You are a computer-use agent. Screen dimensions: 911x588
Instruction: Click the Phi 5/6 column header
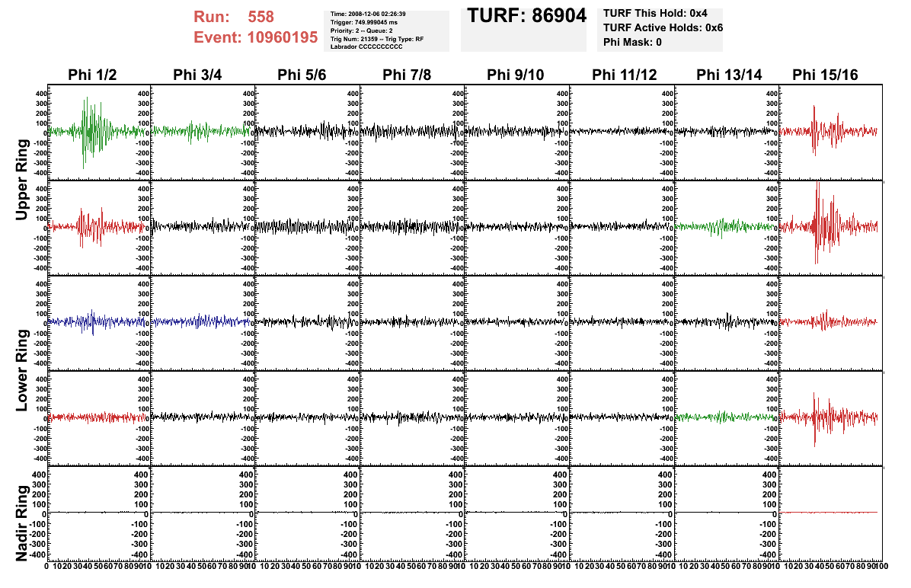(x=302, y=75)
